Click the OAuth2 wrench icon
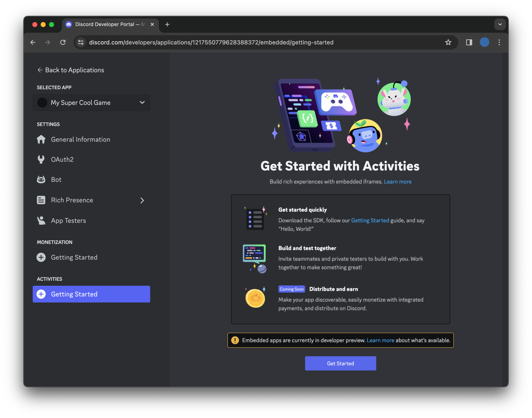This screenshot has width=532, height=418. [x=41, y=159]
